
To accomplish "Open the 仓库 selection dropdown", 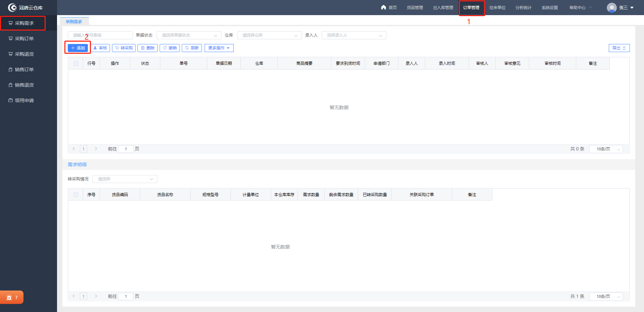I will tap(269, 35).
